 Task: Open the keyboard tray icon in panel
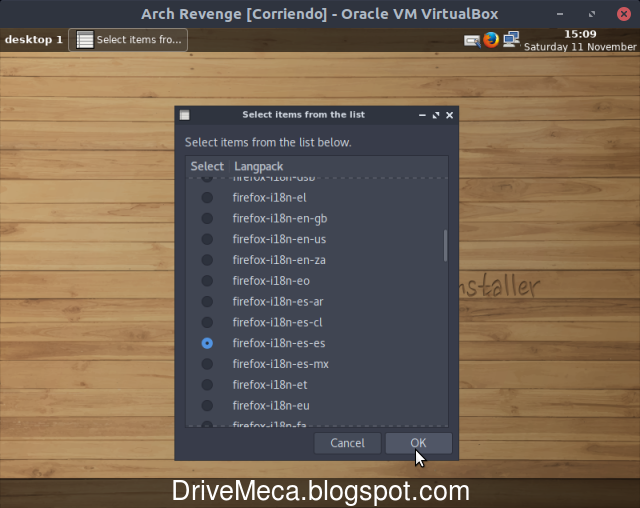click(472, 41)
